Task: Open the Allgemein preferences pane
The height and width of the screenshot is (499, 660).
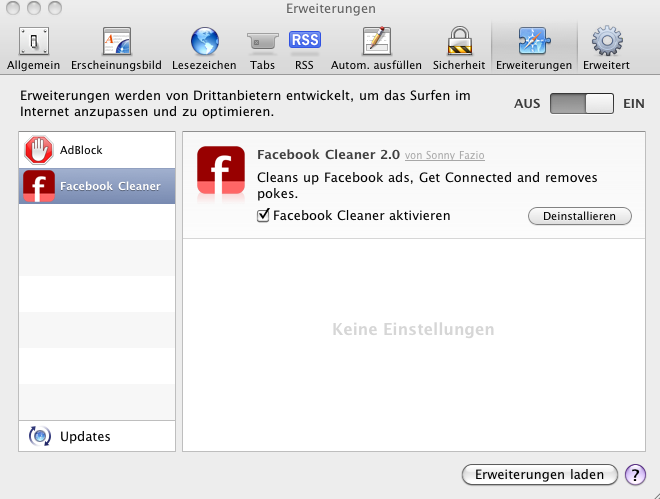Action: (x=33, y=48)
